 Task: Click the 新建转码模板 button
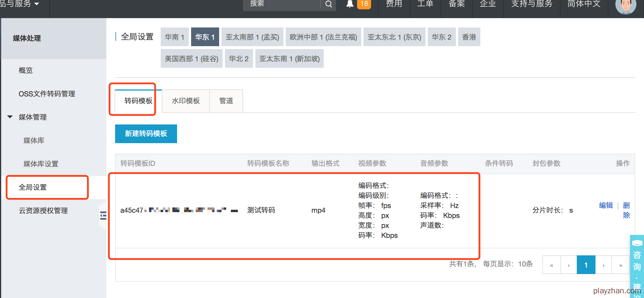[x=146, y=134]
